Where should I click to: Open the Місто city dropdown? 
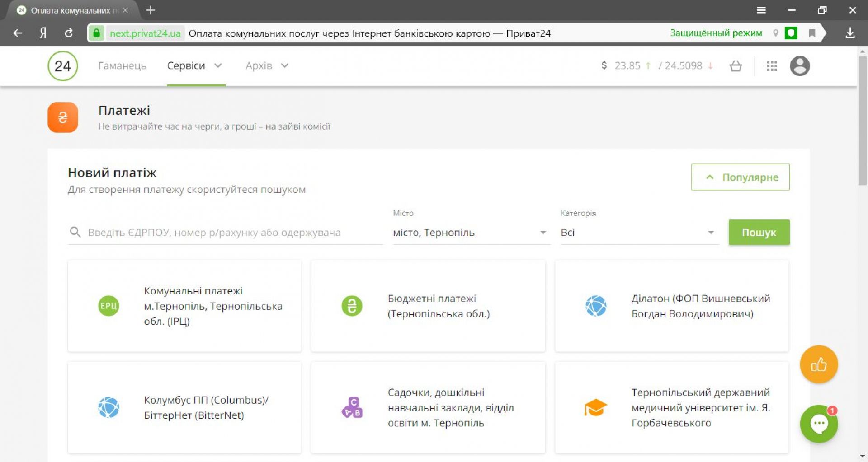click(x=470, y=233)
